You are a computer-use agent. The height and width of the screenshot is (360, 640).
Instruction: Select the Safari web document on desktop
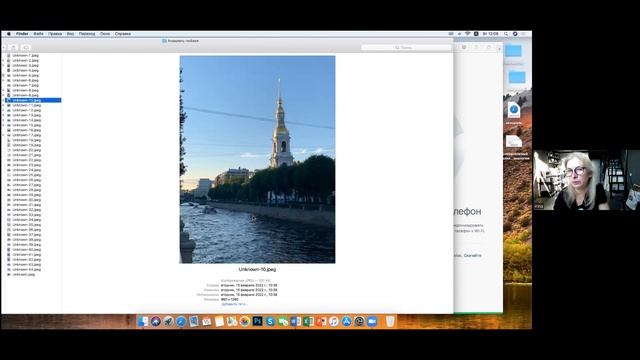(x=514, y=110)
